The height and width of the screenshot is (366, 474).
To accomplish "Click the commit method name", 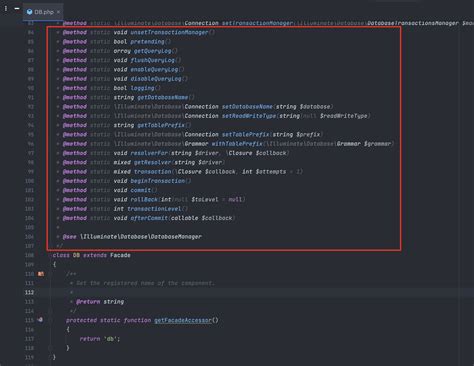I will [141, 190].
